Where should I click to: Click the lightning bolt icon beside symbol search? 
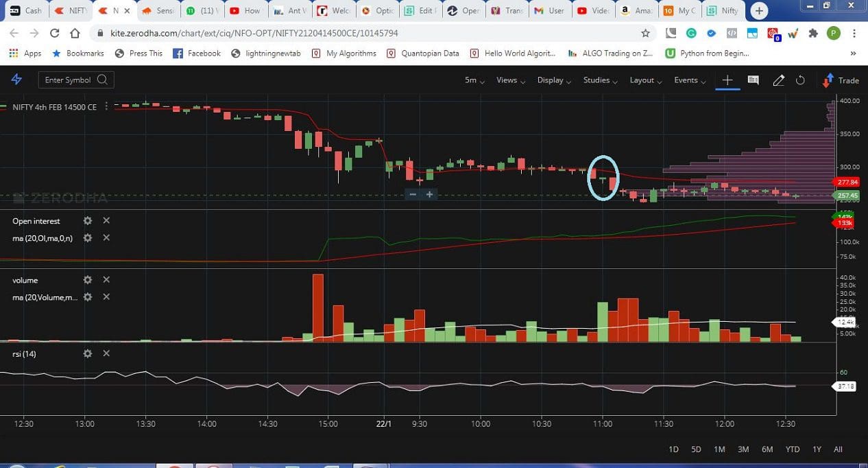[x=17, y=80]
